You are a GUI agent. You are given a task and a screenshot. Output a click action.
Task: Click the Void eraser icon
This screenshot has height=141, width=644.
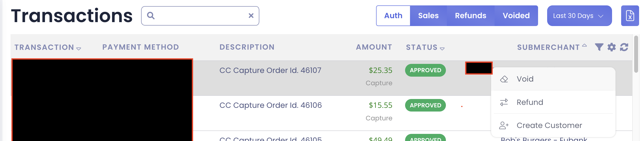(x=504, y=79)
